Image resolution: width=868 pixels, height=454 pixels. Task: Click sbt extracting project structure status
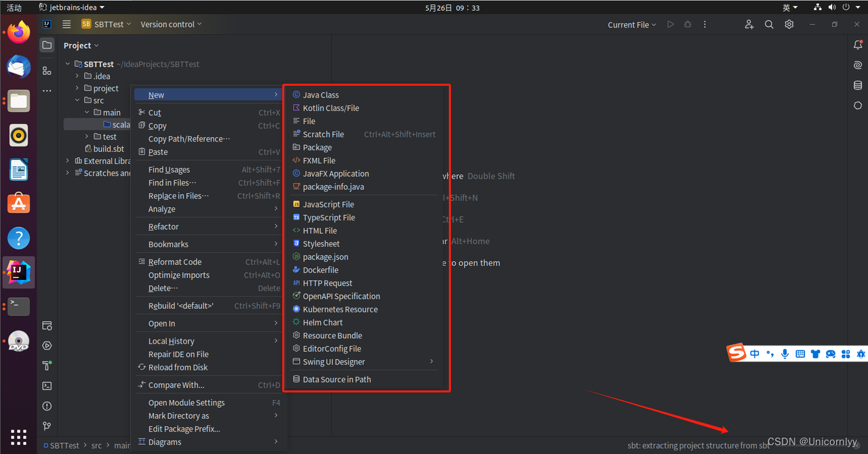tap(698, 445)
